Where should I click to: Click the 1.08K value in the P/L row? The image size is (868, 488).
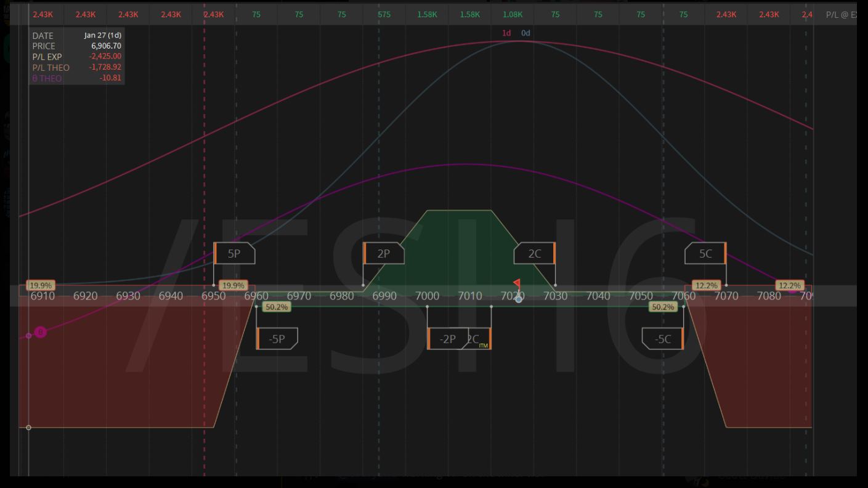pos(513,14)
